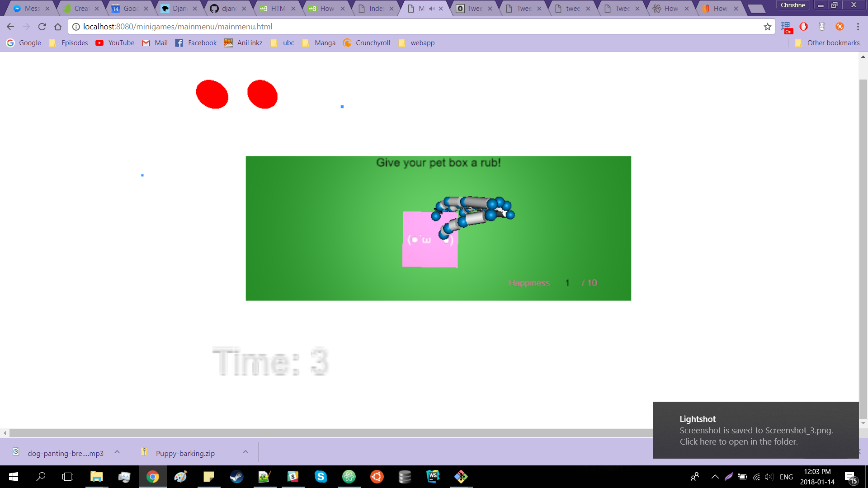
Task: Open Chrome three-dot menu
Action: (858, 27)
